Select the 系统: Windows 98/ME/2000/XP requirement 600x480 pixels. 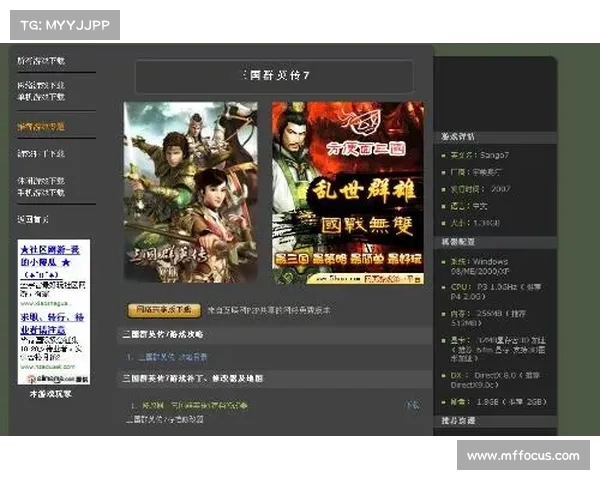480,266
